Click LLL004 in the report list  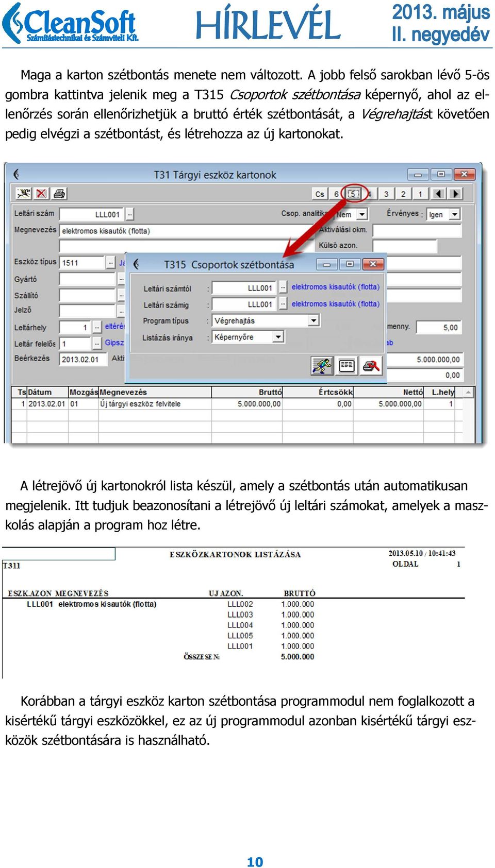tap(240, 625)
